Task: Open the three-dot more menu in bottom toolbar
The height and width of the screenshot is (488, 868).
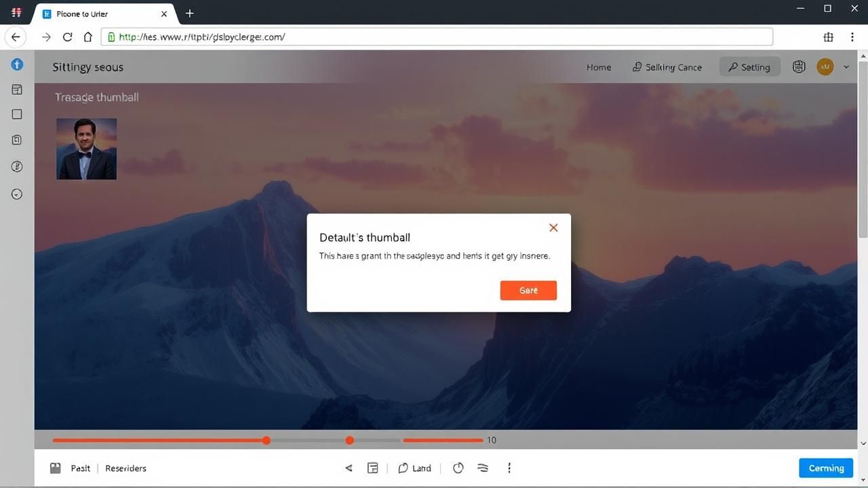Action: (x=509, y=468)
